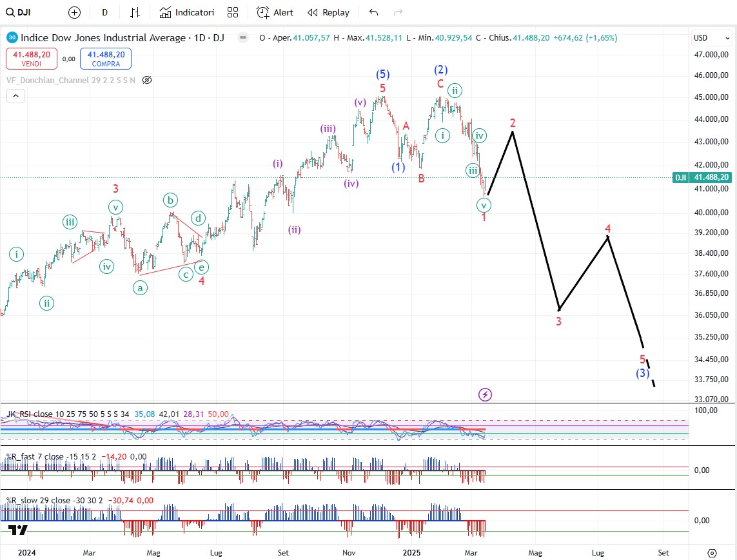The image size is (737, 560).
Task: Select the circled green b triangle label
Action: point(170,200)
